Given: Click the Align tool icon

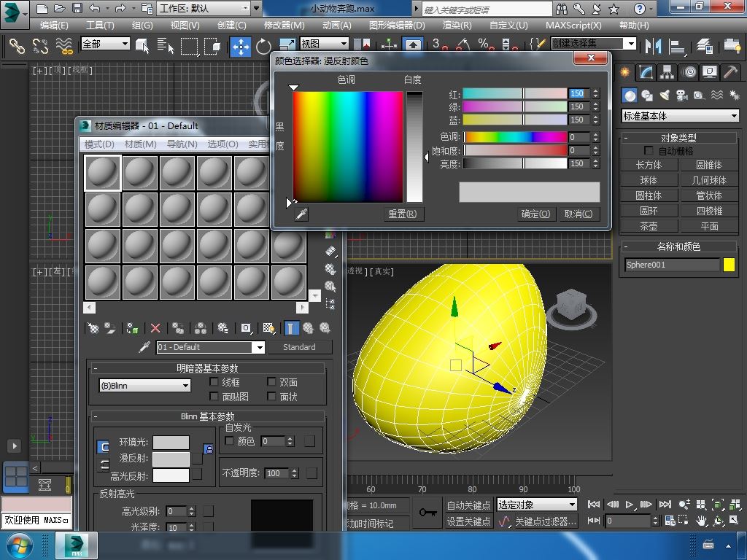Looking at the screenshot, I should pyautogui.click(x=676, y=46).
